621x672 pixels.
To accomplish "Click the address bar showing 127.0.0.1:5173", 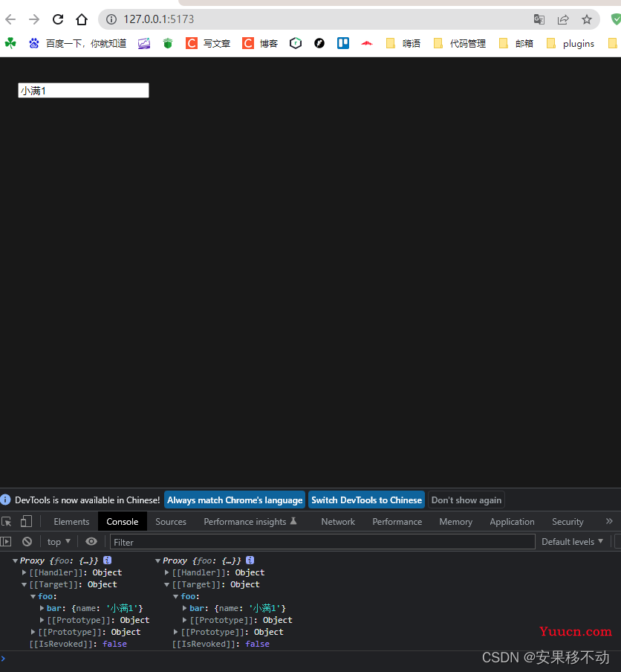I will [317, 19].
